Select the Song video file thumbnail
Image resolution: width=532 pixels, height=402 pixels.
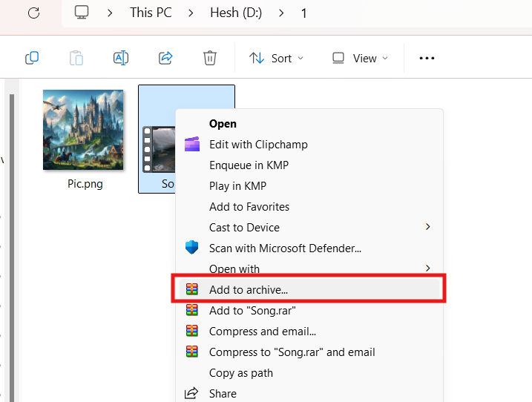tap(159, 149)
